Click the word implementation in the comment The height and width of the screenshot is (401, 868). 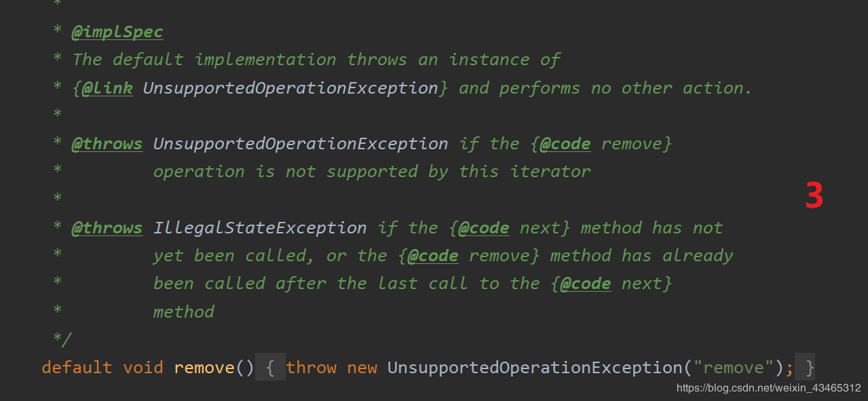coord(265,60)
